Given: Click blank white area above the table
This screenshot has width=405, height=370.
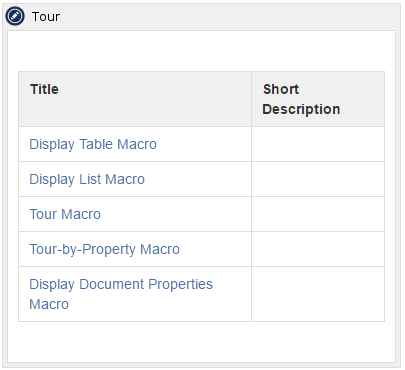Looking at the screenshot, I should (202, 51).
